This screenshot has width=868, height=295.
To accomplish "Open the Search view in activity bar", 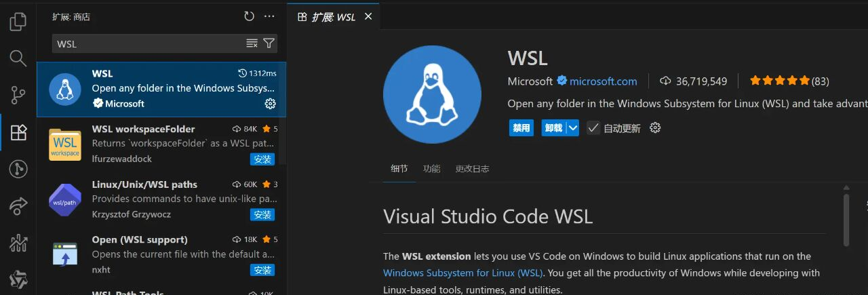I will [18, 58].
